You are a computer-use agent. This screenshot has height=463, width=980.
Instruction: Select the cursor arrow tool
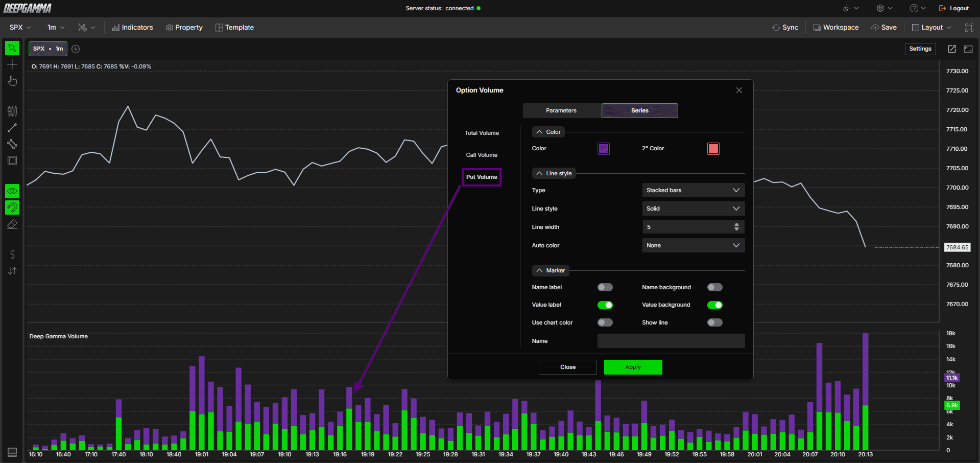coord(12,48)
